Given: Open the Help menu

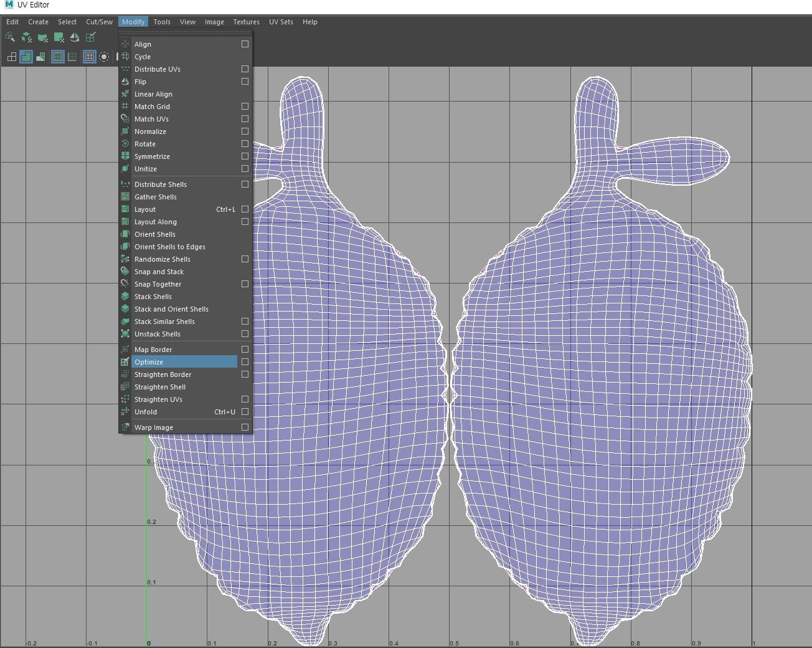Looking at the screenshot, I should (310, 22).
